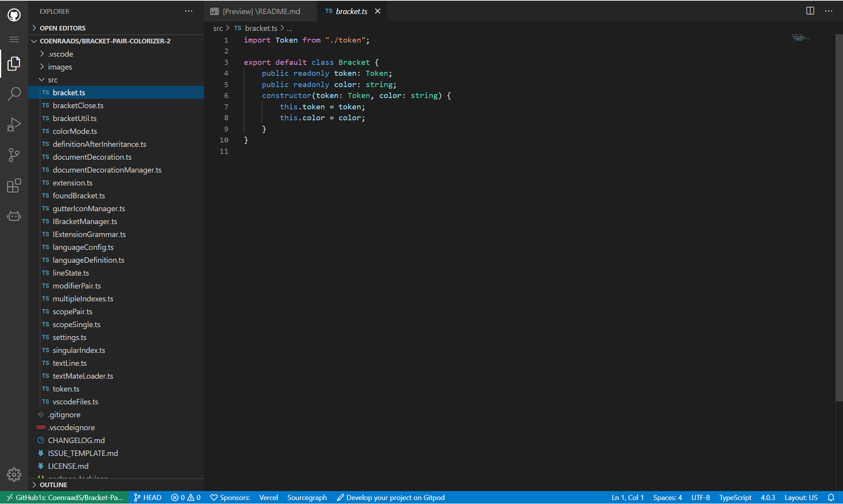Change language mode TypeScript
This screenshot has width=843, height=504.
tap(735, 497)
